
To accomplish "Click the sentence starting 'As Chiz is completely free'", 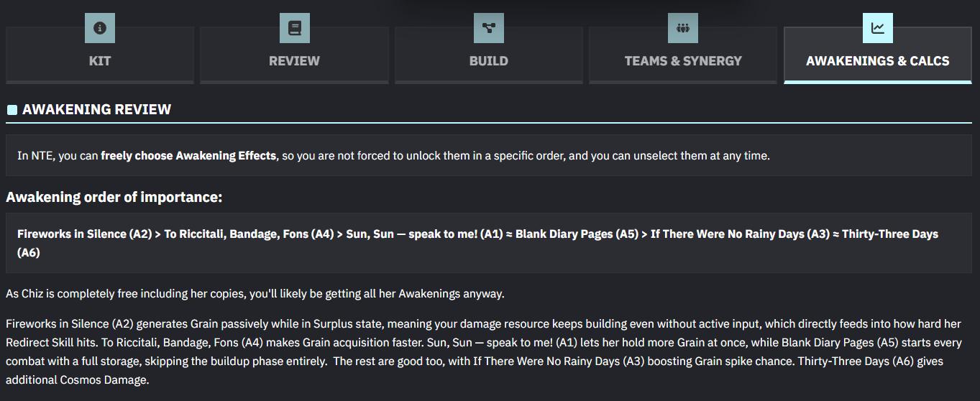I will pyautogui.click(x=255, y=294).
